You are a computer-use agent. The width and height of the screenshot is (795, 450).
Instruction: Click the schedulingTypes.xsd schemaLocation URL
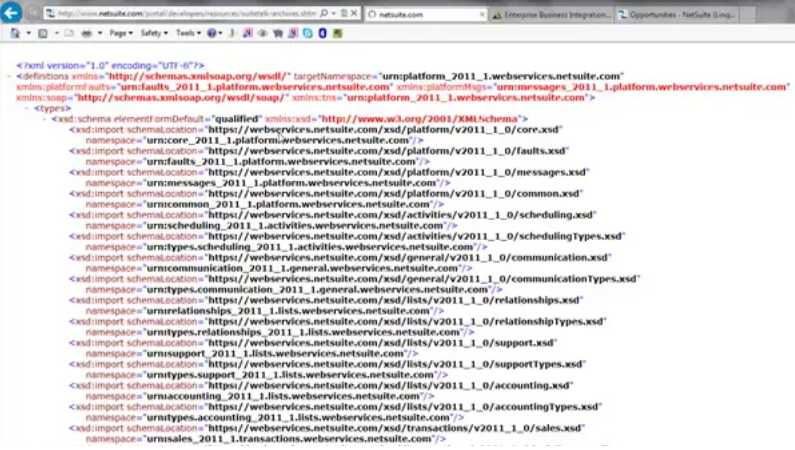click(415, 236)
